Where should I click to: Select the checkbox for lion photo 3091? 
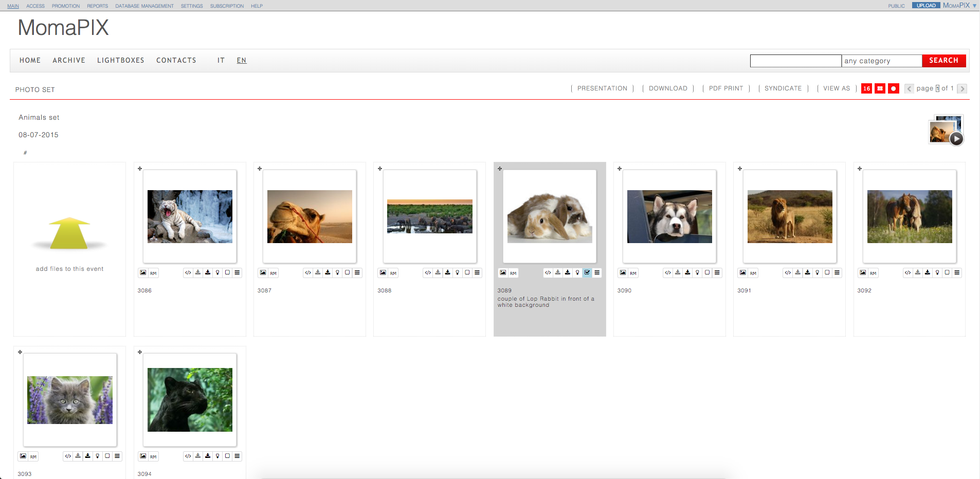pos(827,273)
